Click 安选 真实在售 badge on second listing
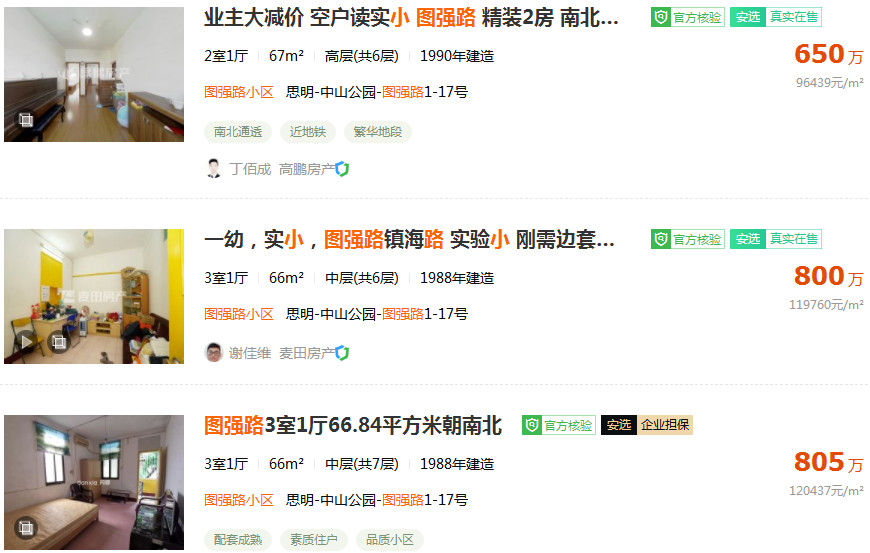 click(x=776, y=239)
